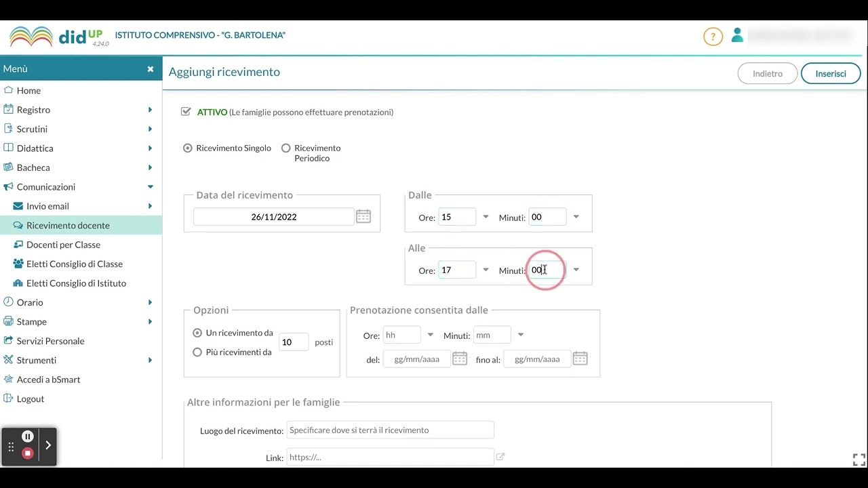
Task: Pause the screen recording
Action: [x=28, y=437]
